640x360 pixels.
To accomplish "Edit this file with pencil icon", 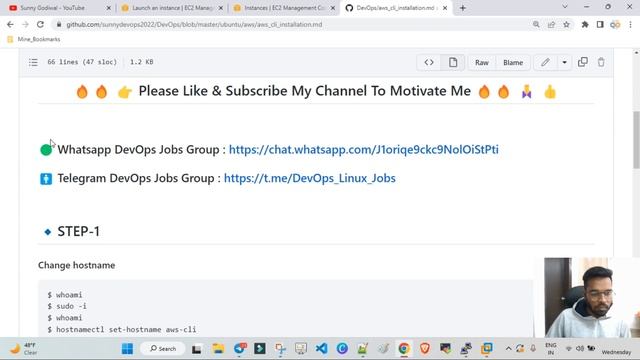I will coord(545,62).
